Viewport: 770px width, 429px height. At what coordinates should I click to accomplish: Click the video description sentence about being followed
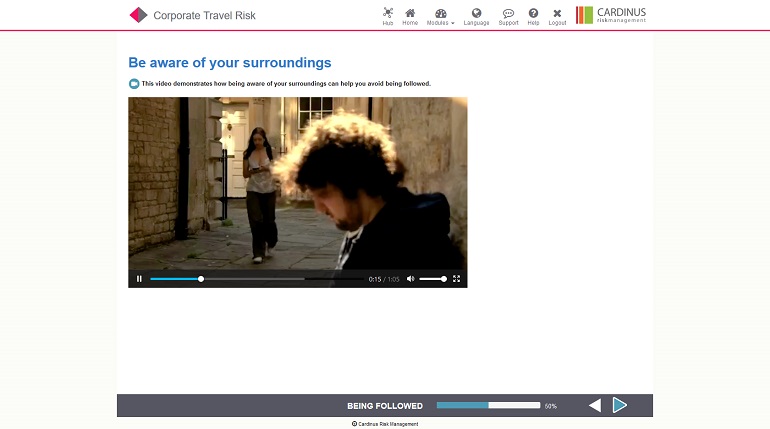pyautogui.click(x=286, y=84)
